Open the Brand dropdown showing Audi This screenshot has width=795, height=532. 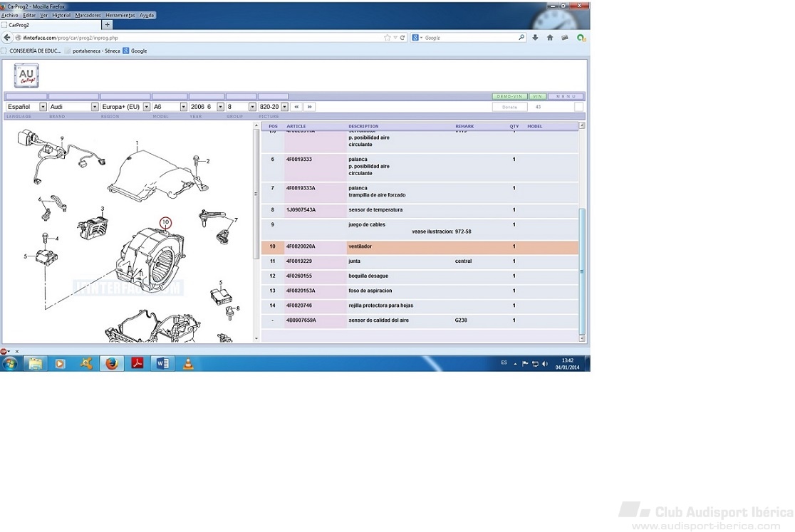coord(73,107)
